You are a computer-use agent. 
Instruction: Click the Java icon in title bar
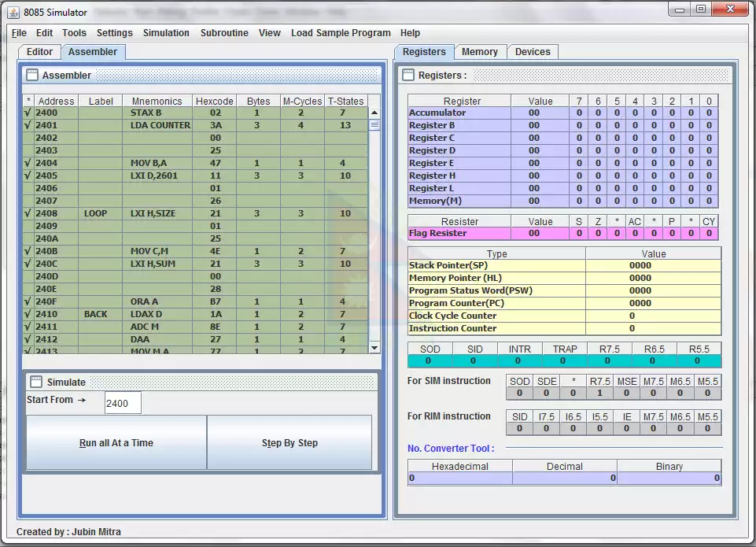(x=13, y=13)
